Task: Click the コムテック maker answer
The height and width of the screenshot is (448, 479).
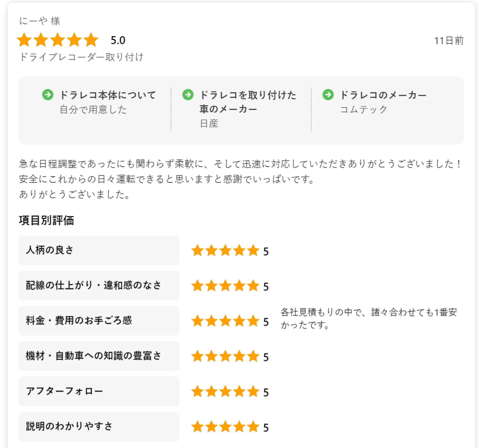Action: click(x=363, y=109)
